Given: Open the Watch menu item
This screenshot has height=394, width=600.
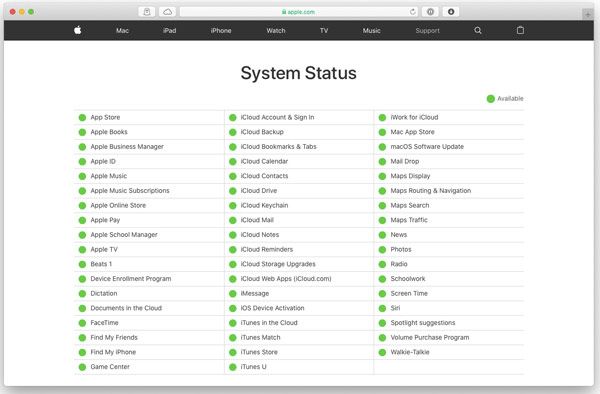Looking at the screenshot, I should coord(276,31).
